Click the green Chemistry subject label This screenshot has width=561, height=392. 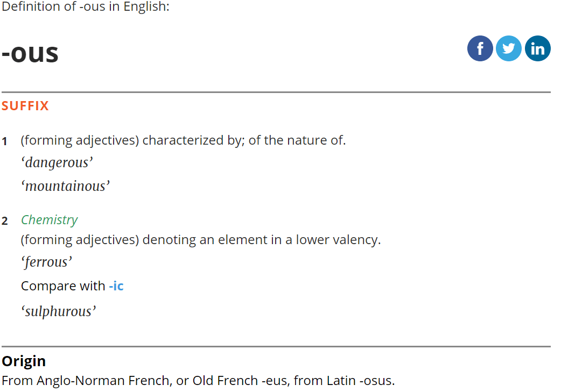(49, 220)
